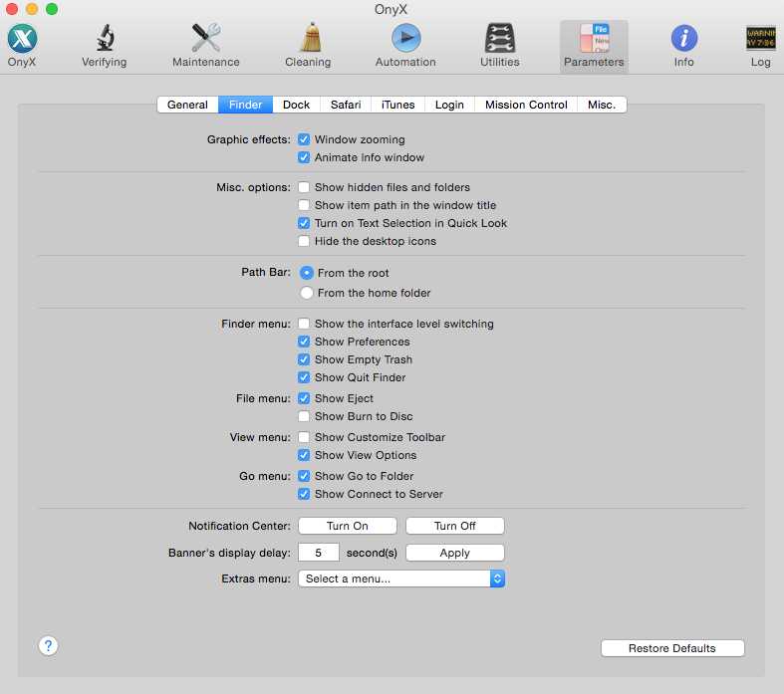This screenshot has height=694, width=784.
Task: Uncheck Animate Info window
Action: pyautogui.click(x=304, y=157)
